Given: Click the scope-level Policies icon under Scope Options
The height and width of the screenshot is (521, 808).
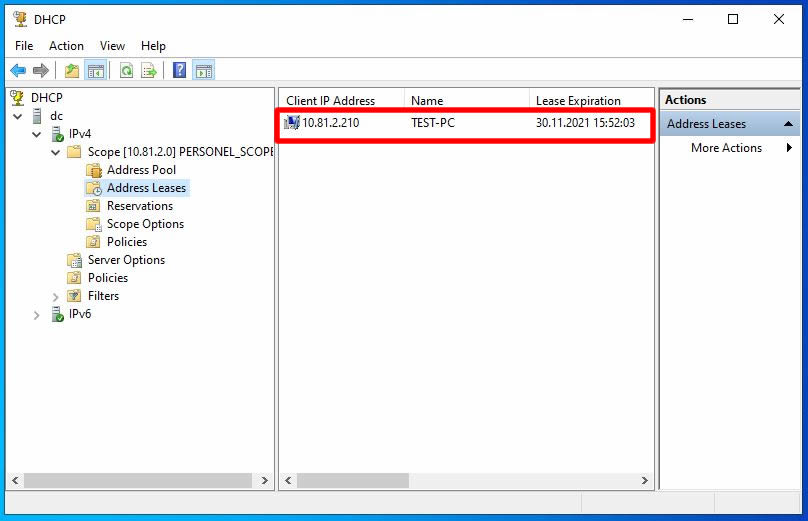Looking at the screenshot, I should coord(93,242).
